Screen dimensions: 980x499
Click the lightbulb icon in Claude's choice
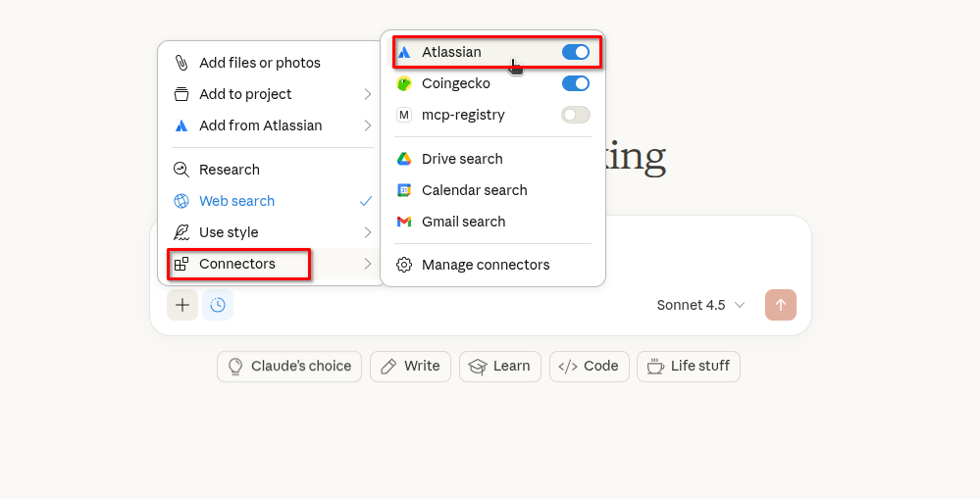click(x=235, y=366)
